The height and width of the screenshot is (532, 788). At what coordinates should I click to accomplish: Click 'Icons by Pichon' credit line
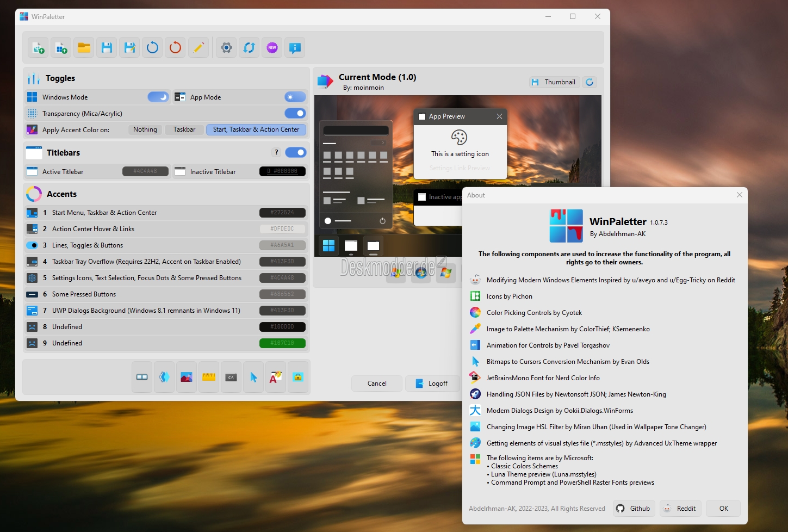click(510, 296)
